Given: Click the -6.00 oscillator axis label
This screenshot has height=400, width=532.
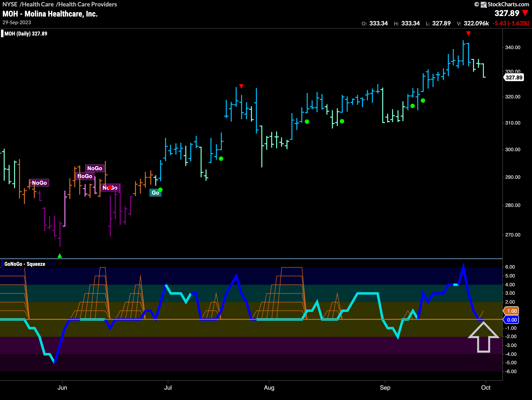Looking at the screenshot, I should [x=511, y=371].
